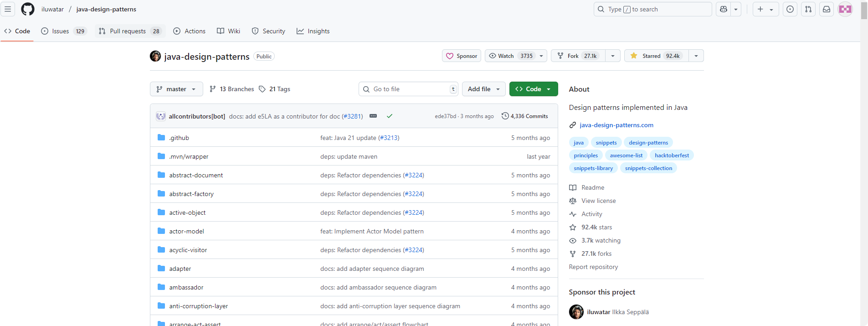The image size is (868, 326).
Task: Open the master branch selector
Action: pyautogui.click(x=176, y=89)
